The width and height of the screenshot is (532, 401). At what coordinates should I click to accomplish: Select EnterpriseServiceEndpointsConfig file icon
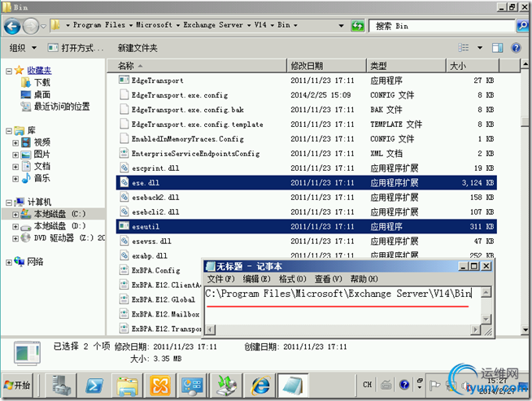(124, 154)
